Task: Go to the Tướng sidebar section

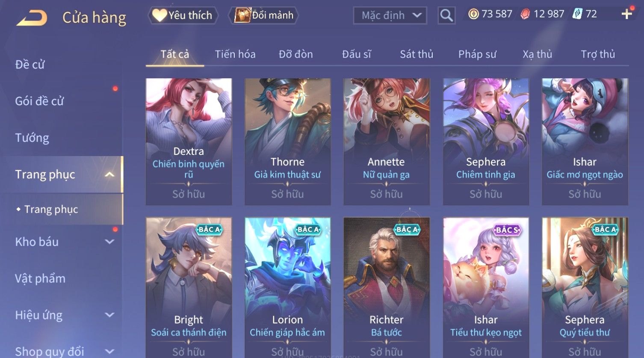Action: (32, 138)
